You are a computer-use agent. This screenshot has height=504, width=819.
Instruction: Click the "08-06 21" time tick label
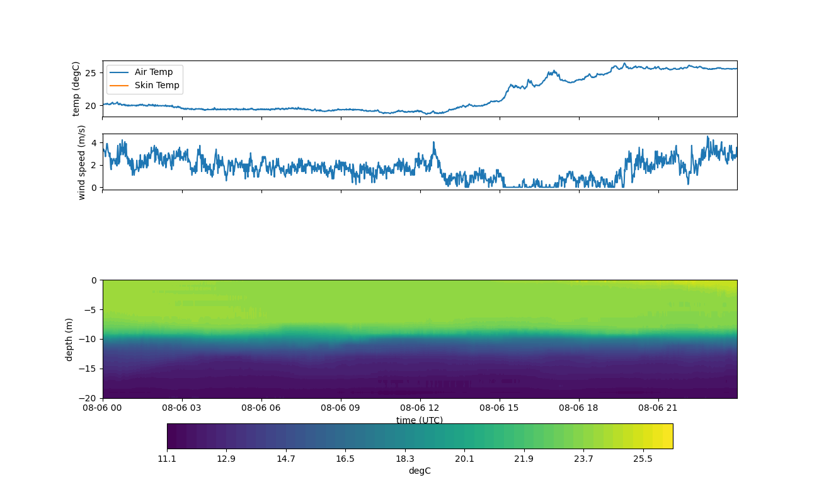(658, 408)
